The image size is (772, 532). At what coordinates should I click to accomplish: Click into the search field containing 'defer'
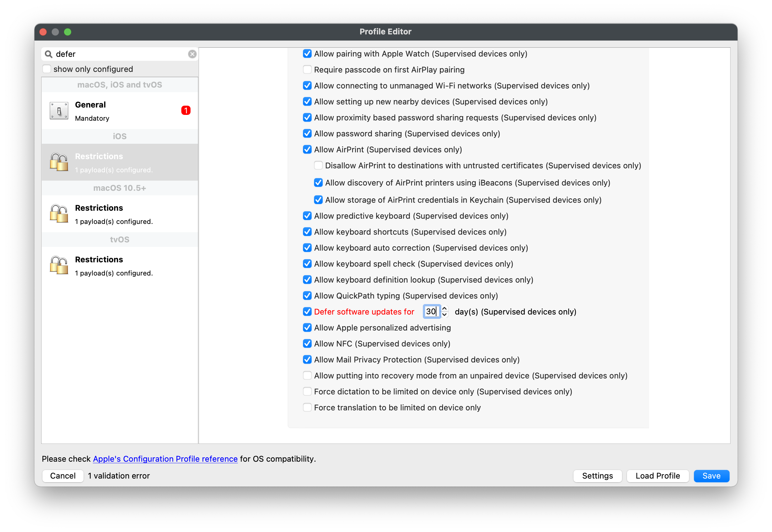pyautogui.click(x=120, y=54)
